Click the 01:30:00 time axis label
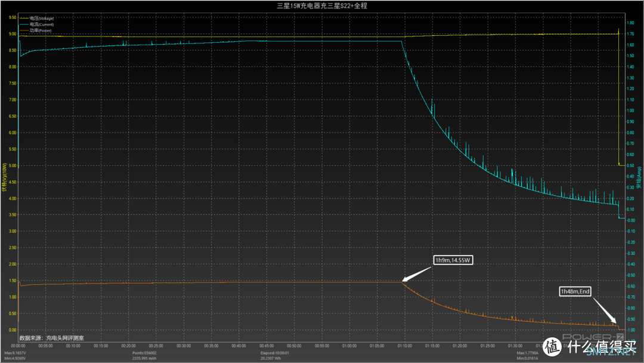Viewport: 644px width, 363px height. click(515, 346)
